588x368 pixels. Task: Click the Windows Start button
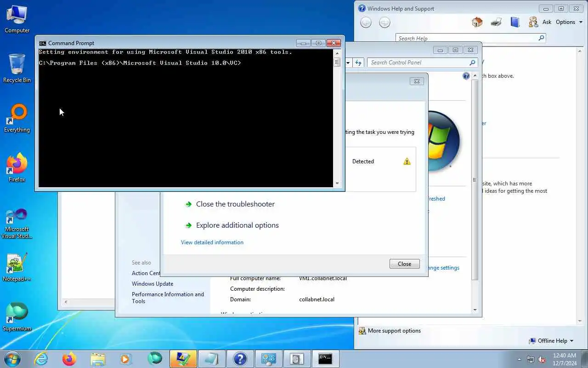tap(12, 359)
